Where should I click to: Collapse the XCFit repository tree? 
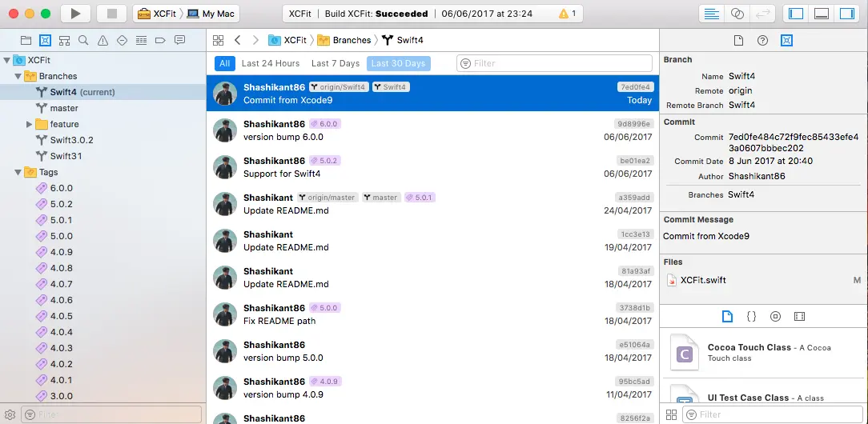(6, 60)
